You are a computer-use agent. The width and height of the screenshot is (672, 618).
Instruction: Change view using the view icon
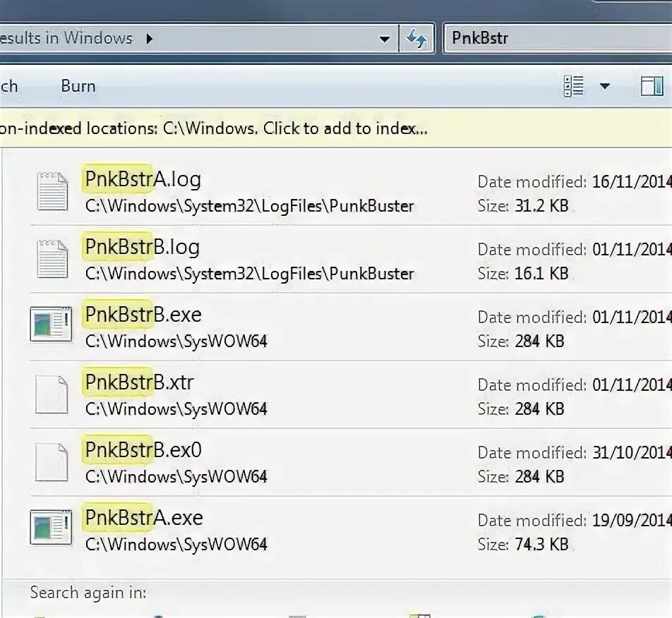tap(573, 87)
